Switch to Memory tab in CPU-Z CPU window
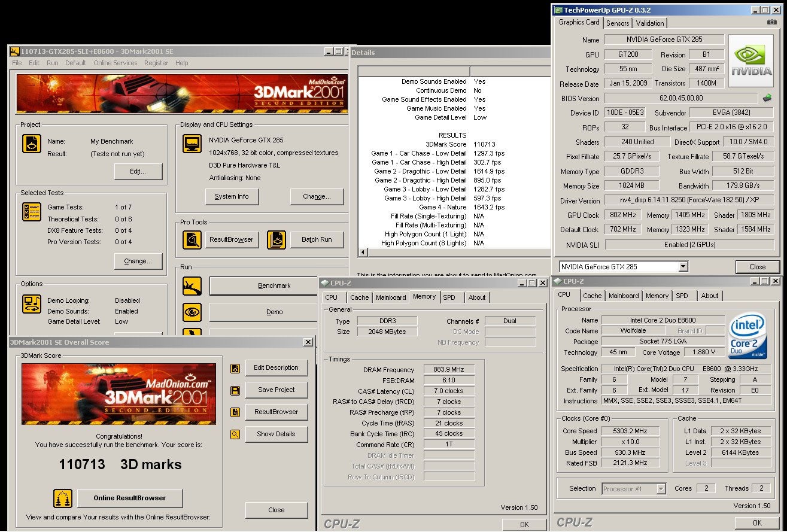Viewport: 787px width, 532px height. pyautogui.click(x=657, y=296)
